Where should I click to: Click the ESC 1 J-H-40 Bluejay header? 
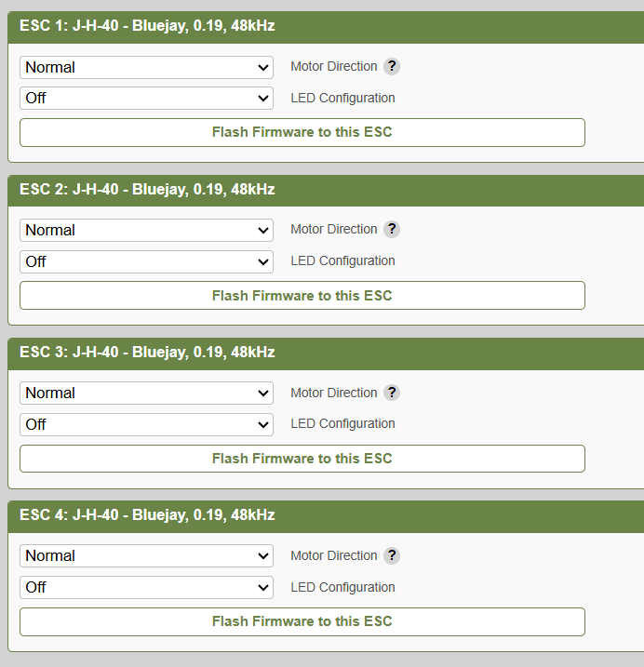click(147, 27)
